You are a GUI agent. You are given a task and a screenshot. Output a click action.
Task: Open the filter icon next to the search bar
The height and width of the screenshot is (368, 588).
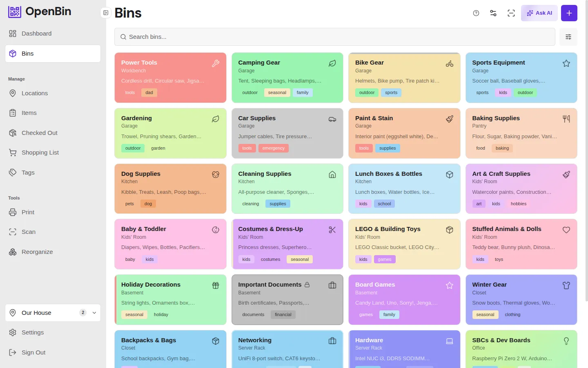(x=568, y=37)
